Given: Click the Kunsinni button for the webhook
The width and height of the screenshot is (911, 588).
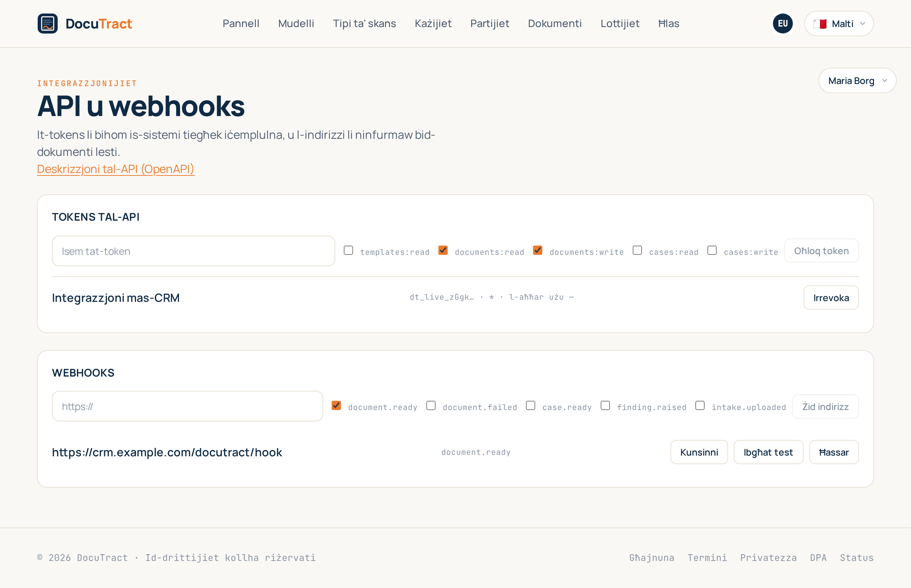Looking at the screenshot, I should point(699,452).
